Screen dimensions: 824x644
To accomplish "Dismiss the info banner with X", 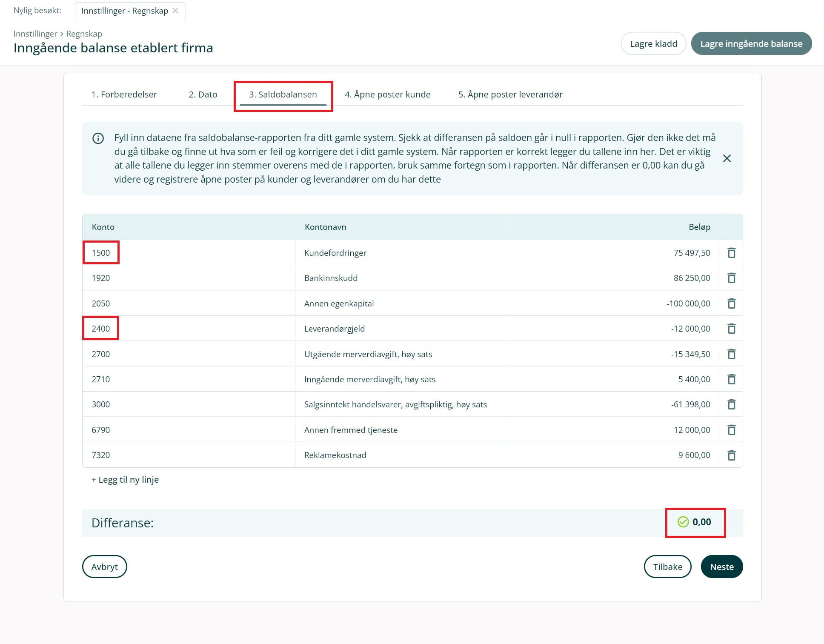I will [727, 158].
